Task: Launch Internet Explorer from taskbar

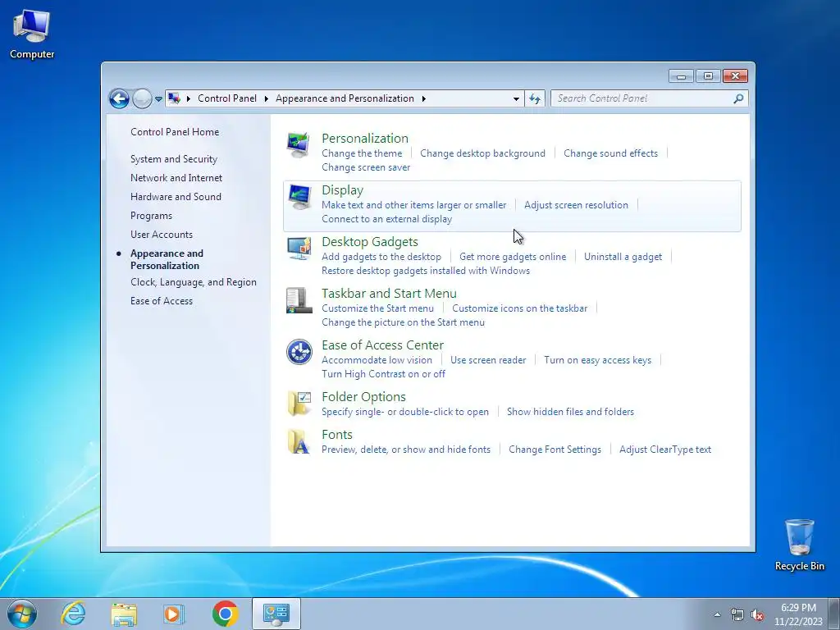Action: 73,614
